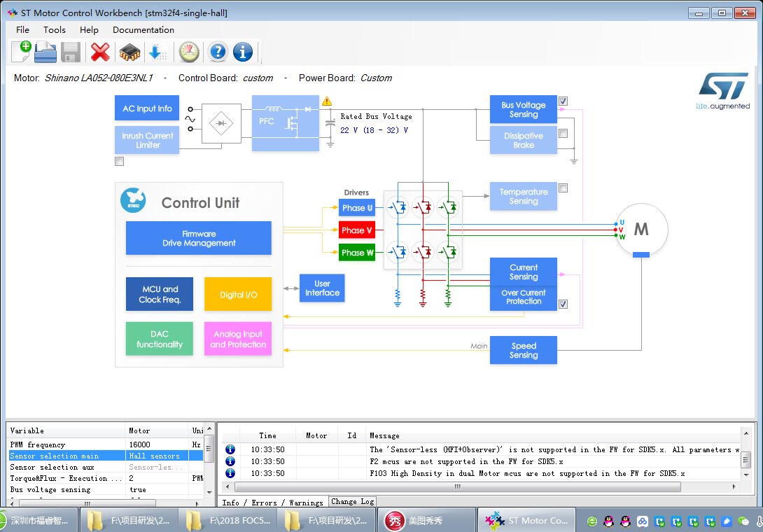Click the PFC warning triangle icon
Screen dimensions: 763x532
coord(326,101)
